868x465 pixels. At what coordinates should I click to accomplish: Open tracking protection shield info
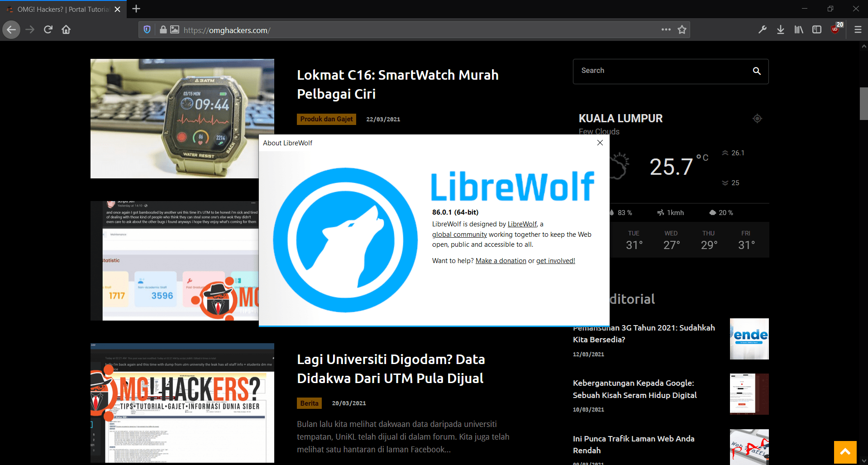(x=147, y=30)
